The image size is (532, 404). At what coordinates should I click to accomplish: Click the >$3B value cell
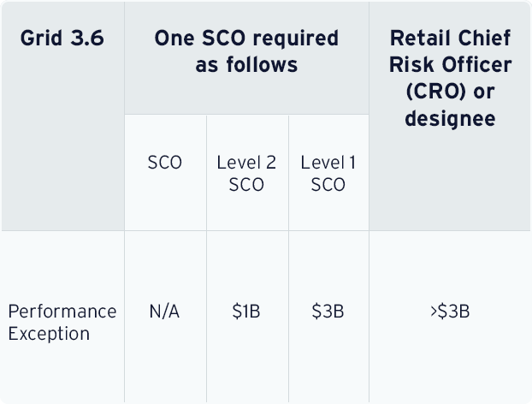click(x=450, y=312)
